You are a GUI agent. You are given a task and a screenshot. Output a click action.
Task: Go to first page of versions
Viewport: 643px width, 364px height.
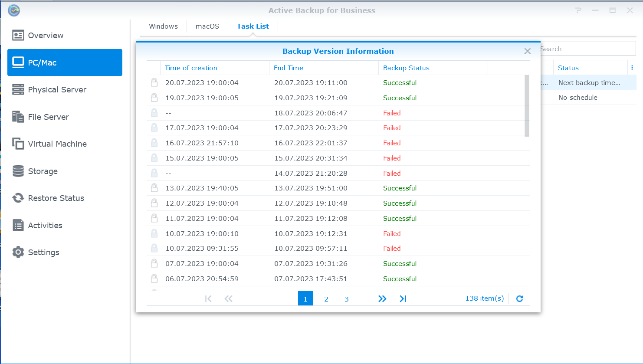point(208,298)
